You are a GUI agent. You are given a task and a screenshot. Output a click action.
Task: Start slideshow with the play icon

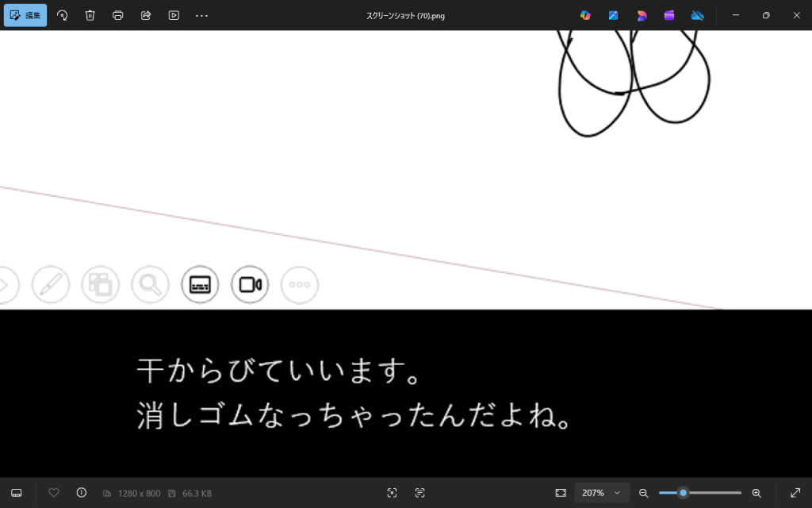[174, 15]
